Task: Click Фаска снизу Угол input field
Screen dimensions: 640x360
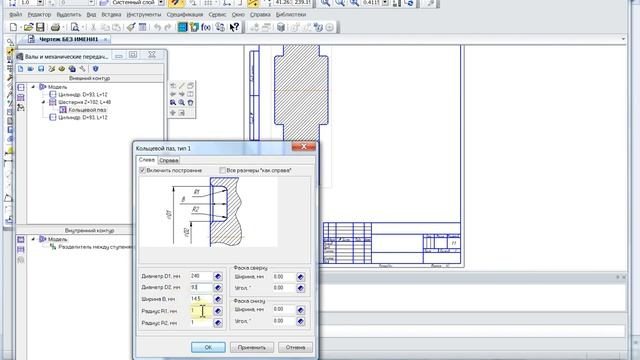Action: pos(284,321)
